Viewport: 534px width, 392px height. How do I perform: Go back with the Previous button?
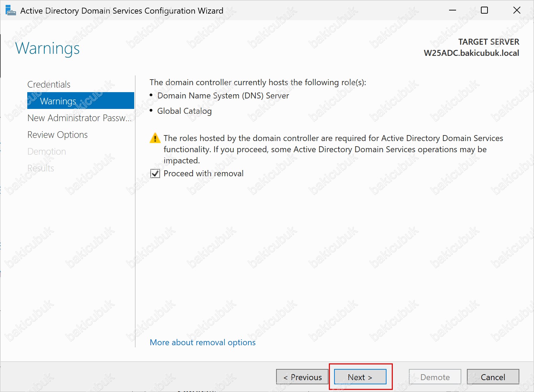302,377
